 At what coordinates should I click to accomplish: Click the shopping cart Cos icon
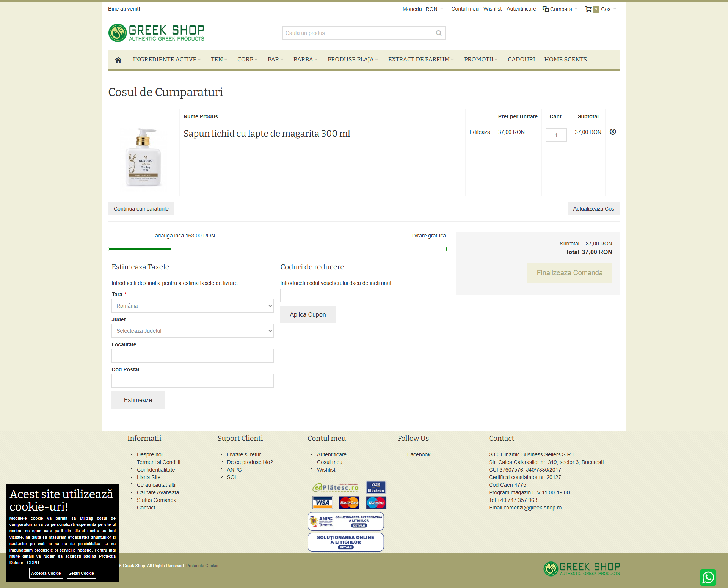(x=588, y=9)
